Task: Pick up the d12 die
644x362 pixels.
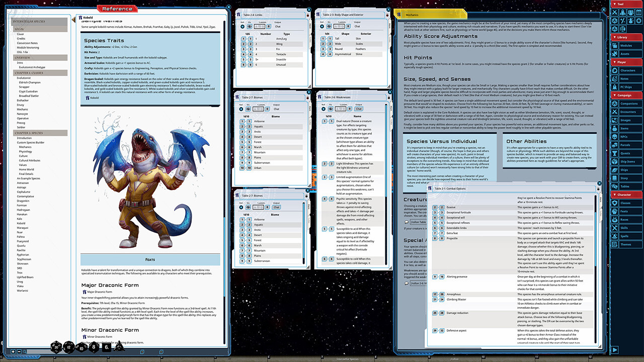Action: (68, 347)
